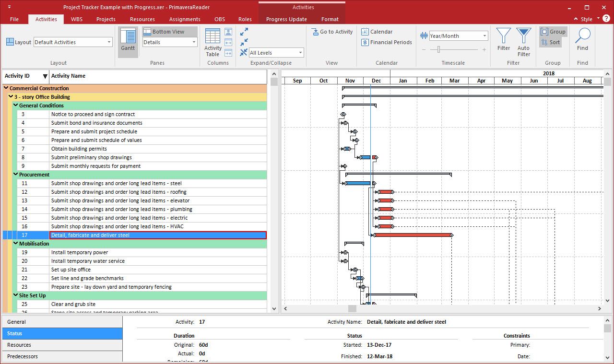The height and width of the screenshot is (364, 614).
Task: Collapse the Commercial Construction group
Action: point(6,88)
